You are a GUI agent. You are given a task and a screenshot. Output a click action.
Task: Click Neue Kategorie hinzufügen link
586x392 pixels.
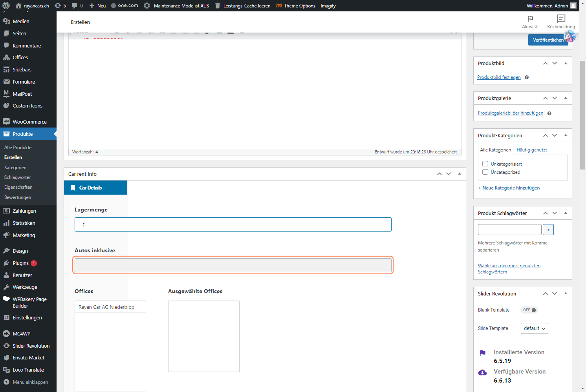tap(509, 188)
